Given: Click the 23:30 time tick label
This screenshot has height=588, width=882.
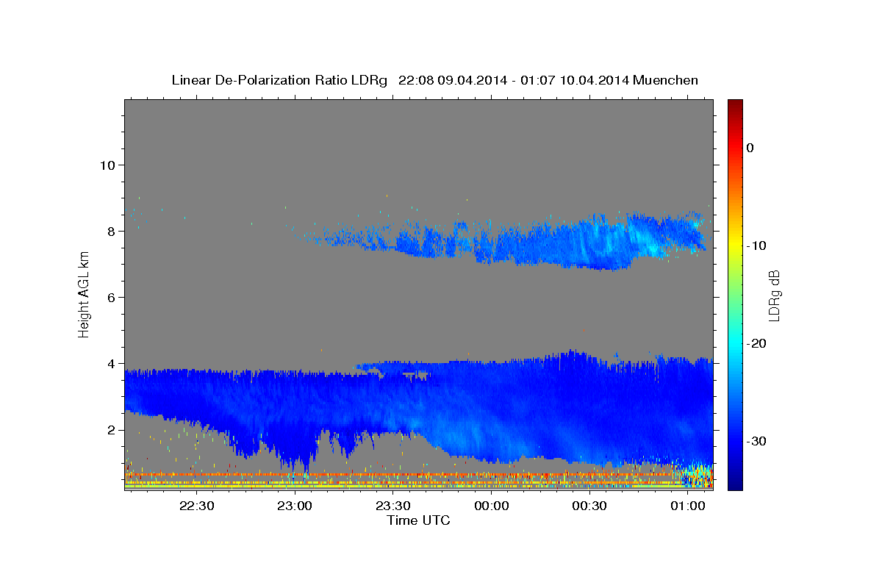Looking at the screenshot, I should [x=393, y=506].
